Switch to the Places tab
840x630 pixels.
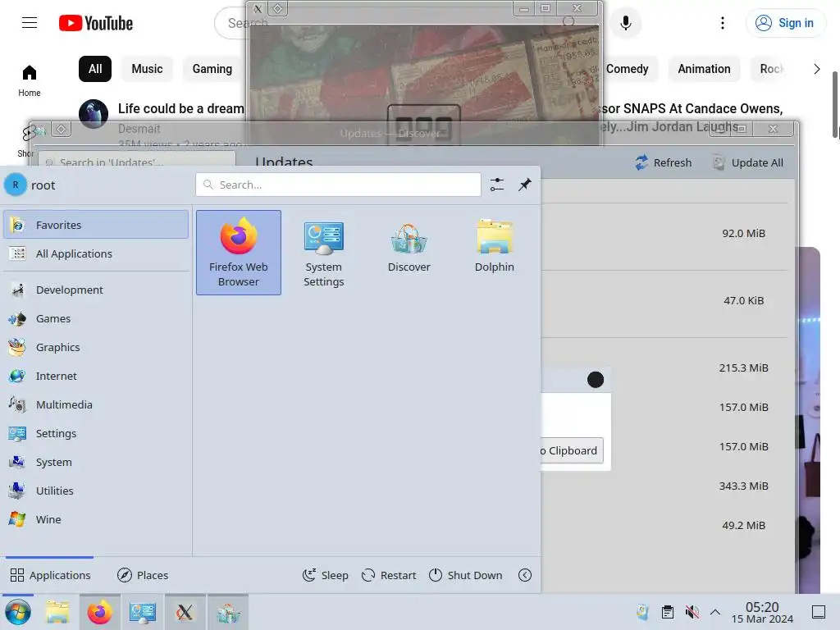(143, 575)
